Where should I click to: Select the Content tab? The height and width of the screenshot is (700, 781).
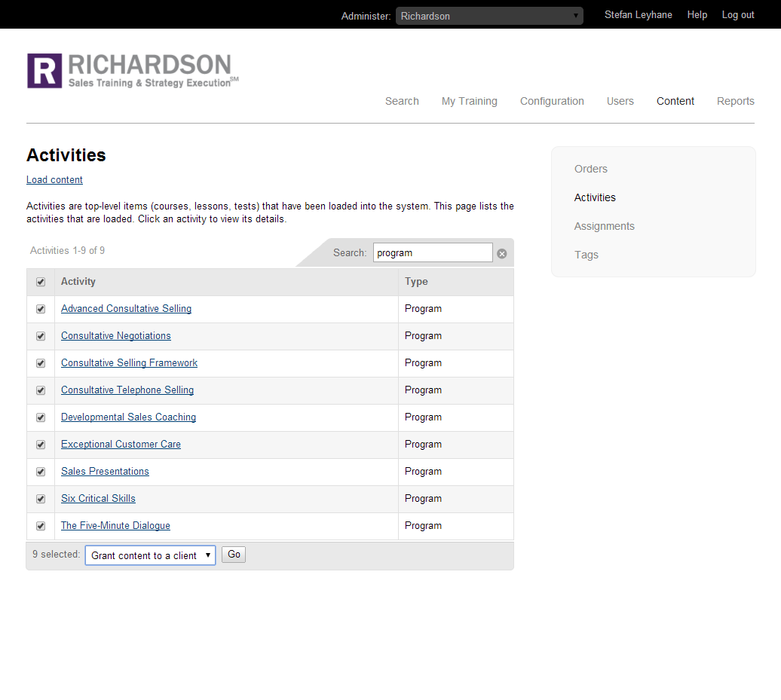(675, 101)
